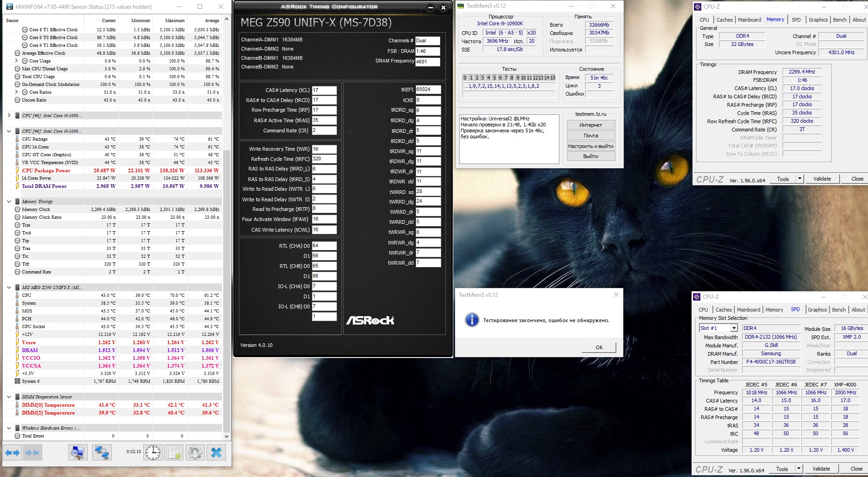Click the CPU-Z icon in the lower CPU-Z window
Screen dimensions: 868x477
[697, 297]
